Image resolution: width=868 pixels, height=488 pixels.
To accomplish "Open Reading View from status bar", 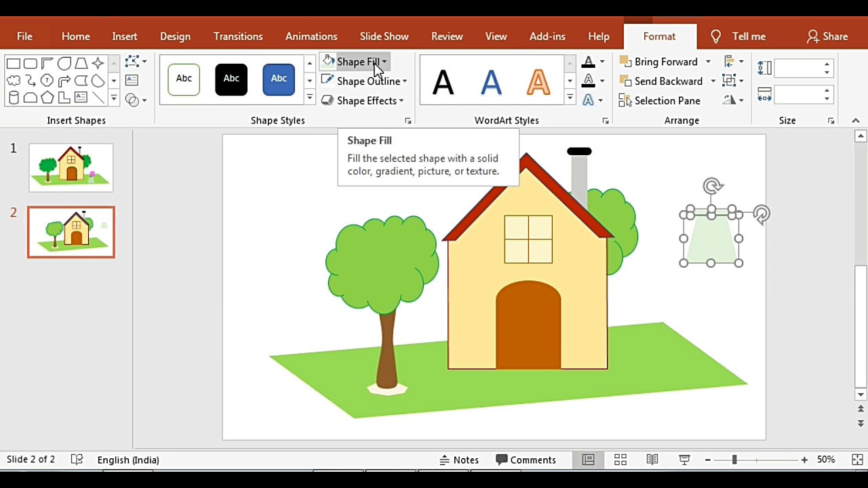I will point(652,460).
